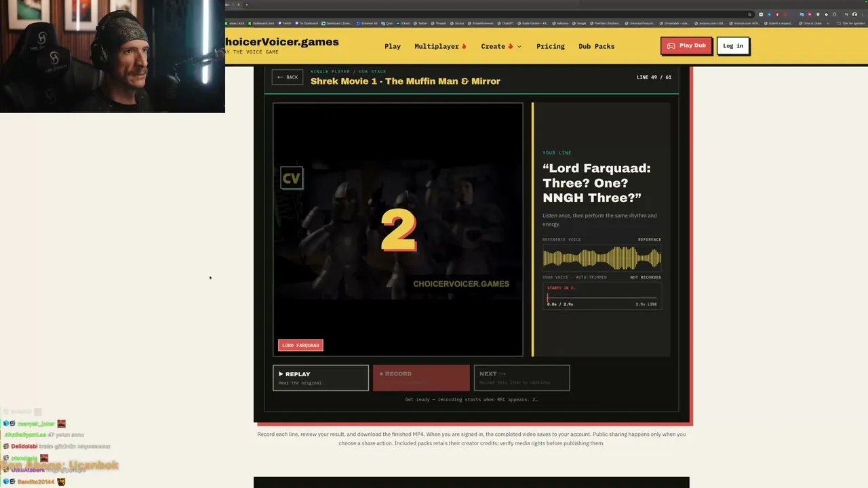Open the AdSense bookmark
The image size is (868, 488).
click(x=561, y=23)
